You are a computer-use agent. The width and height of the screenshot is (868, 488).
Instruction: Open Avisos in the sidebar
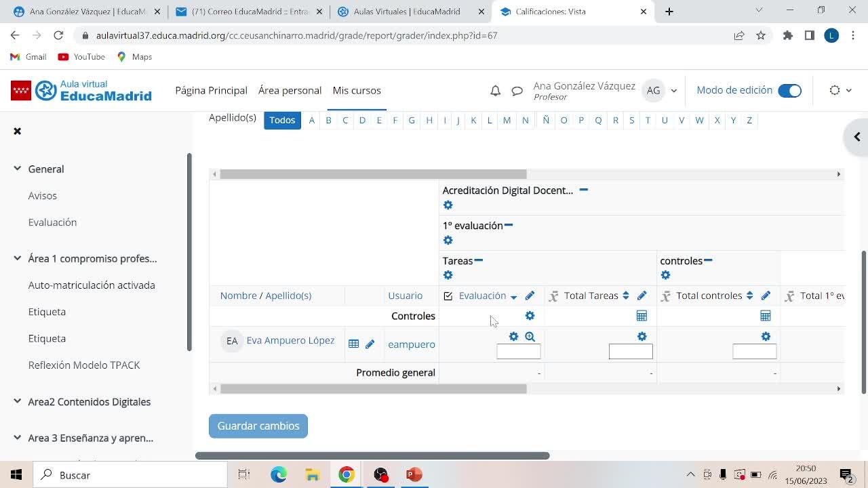(x=43, y=196)
